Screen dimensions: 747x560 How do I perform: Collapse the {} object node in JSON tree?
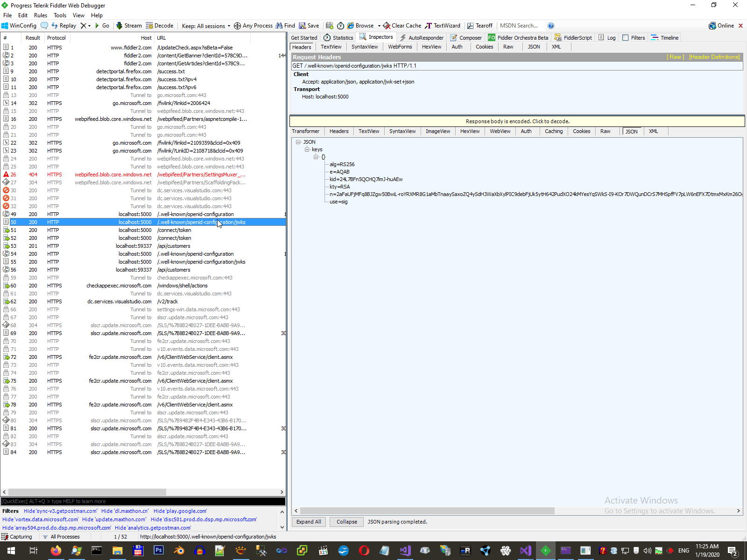(316, 157)
